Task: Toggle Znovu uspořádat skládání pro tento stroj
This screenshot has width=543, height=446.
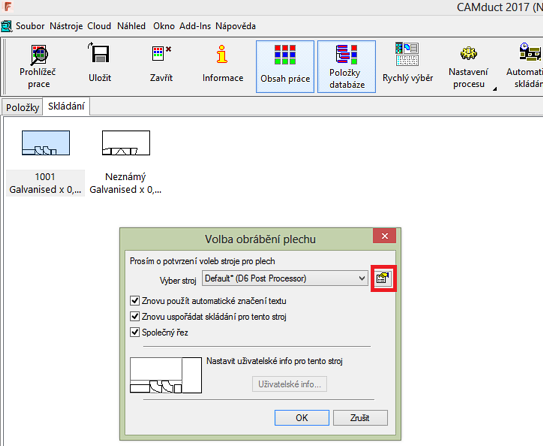Action: (x=135, y=316)
